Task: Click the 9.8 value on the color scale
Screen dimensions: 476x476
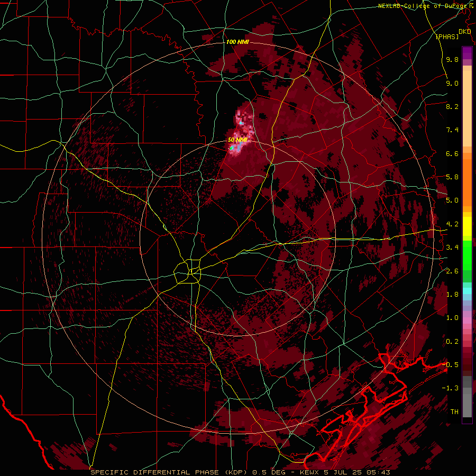Action: pyautogui.click(x=452, y=59)
